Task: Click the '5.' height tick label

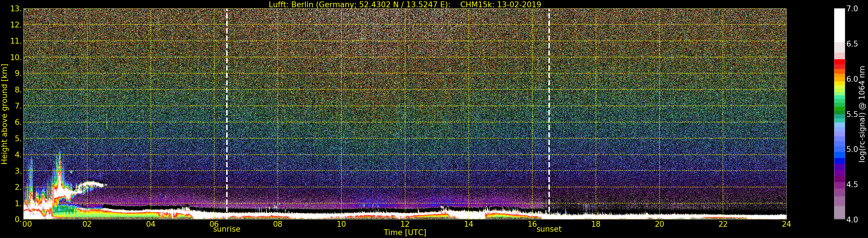Action: 18,138
